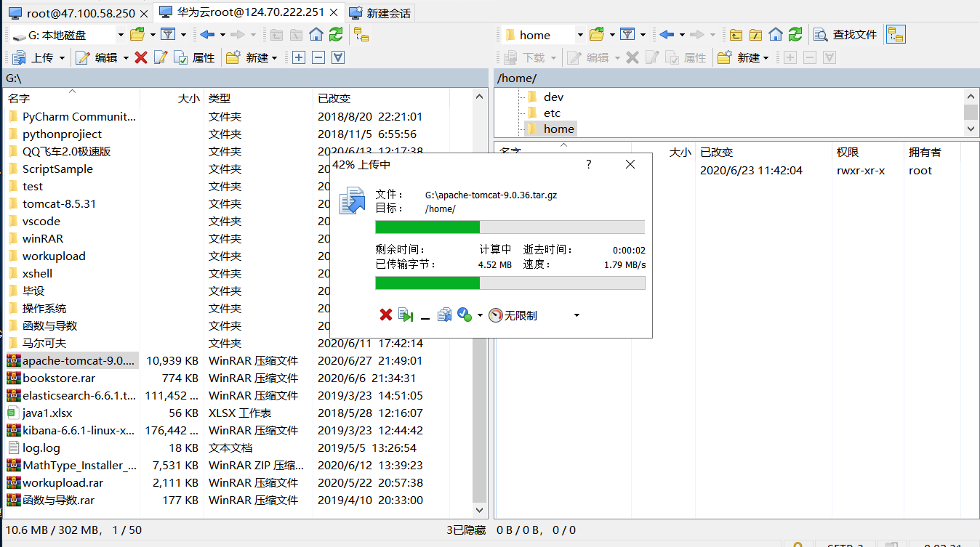
Task: Click local invert-selection icon
Action: [337, 57]
